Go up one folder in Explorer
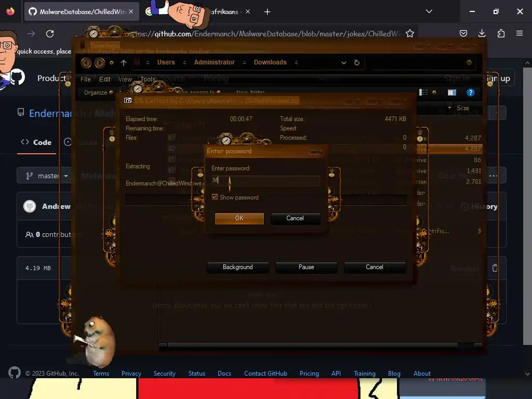 click(x=124, y=62)
